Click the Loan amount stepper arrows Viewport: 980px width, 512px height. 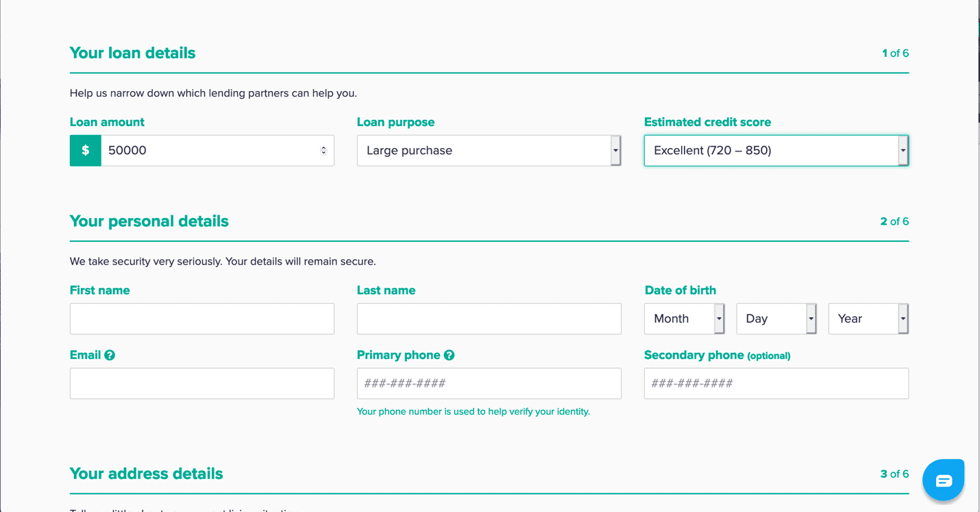(323, 151)
